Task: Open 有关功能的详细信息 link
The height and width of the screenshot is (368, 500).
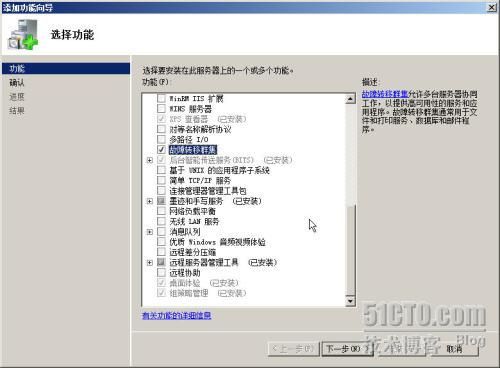Action: tap(177, 315)
